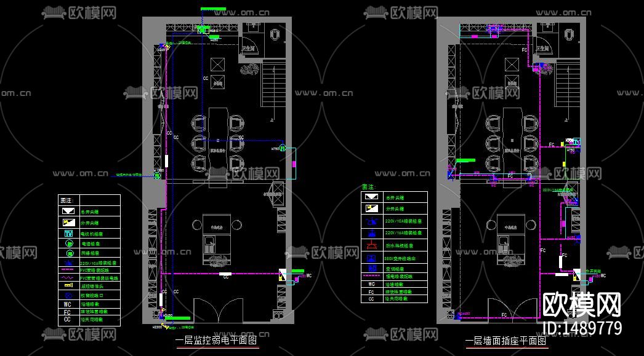Screen dimensions: 644x356
Task: Click the telephone socket icon in legend
Action: coord(69,244)
